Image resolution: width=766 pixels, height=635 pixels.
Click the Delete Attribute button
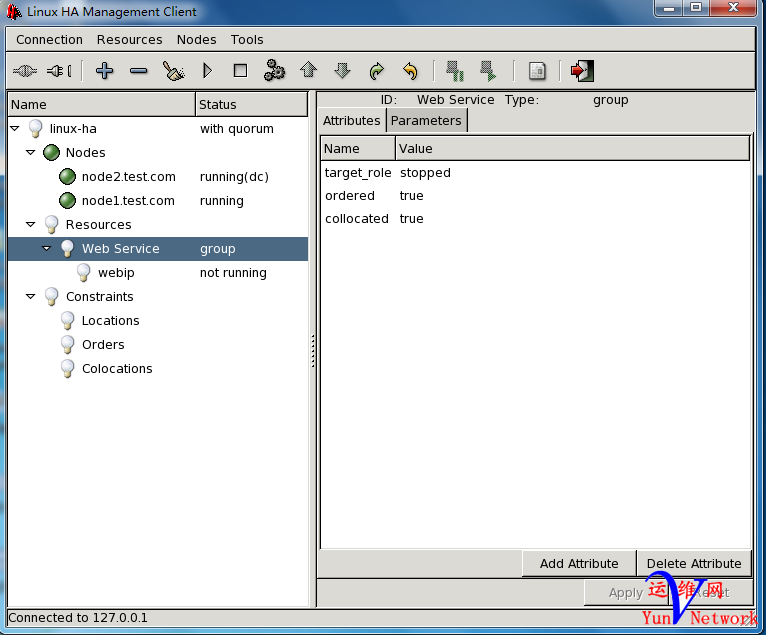click(694, 564)
